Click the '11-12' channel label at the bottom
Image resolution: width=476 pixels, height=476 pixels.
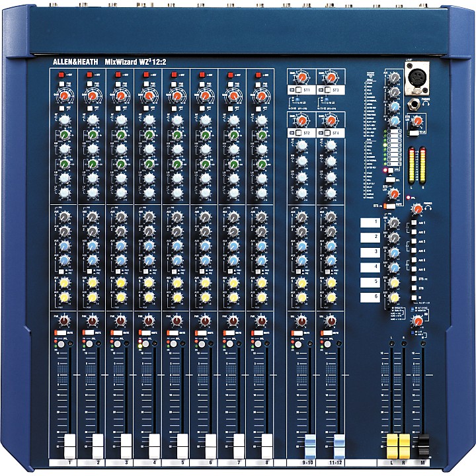pos(335,462)
